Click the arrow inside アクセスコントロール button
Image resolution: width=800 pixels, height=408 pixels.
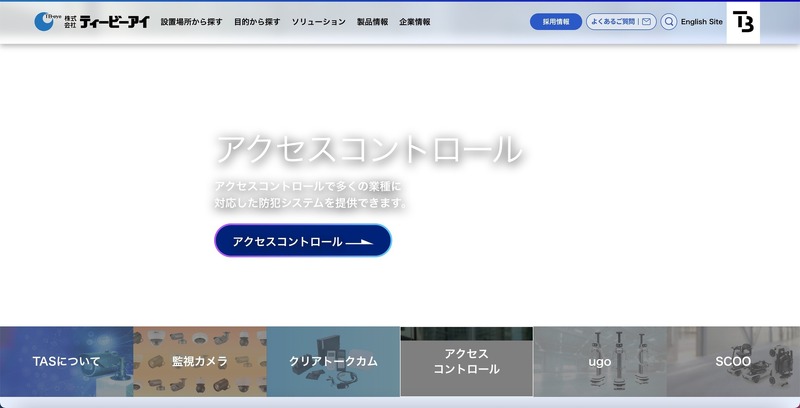pyautogui.click(x=359, y=242)
